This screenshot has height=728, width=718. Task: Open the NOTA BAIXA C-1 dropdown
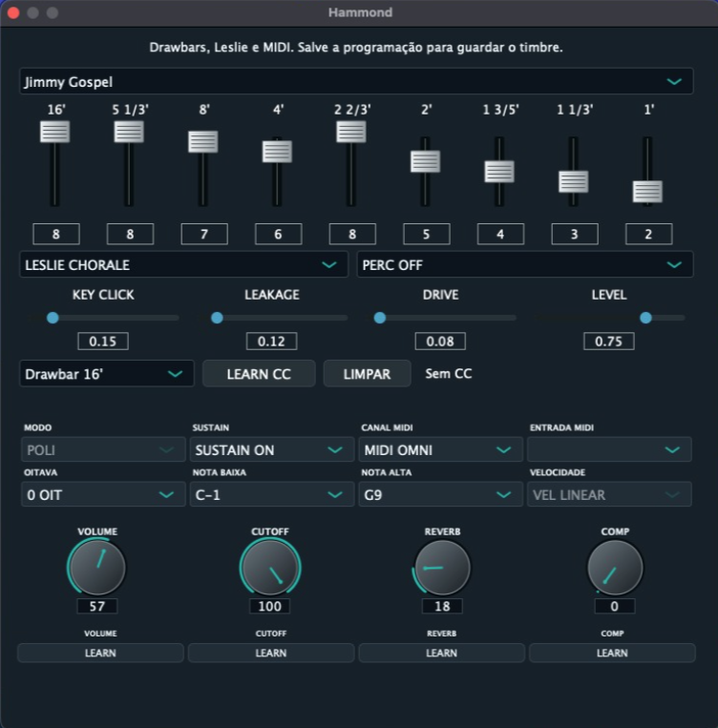pos(272,494)
